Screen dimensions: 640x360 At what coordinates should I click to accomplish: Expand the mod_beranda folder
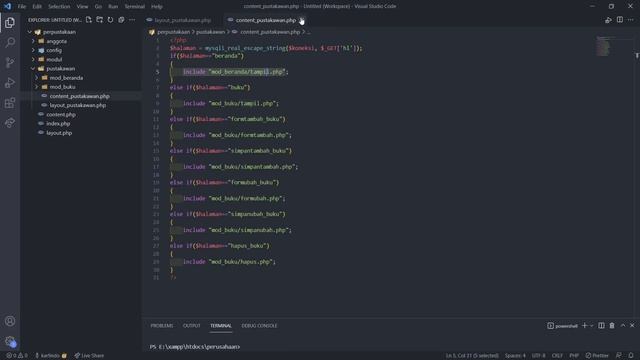coord(37,78)
